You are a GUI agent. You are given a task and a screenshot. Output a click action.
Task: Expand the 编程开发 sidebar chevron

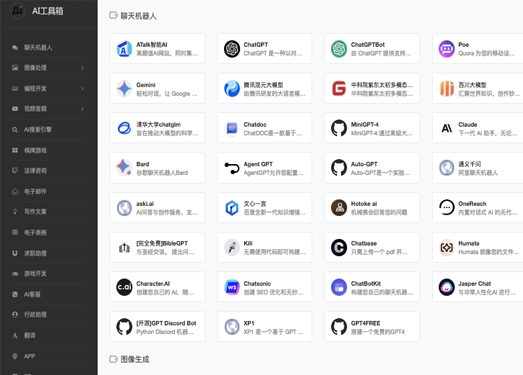[82, 88]
